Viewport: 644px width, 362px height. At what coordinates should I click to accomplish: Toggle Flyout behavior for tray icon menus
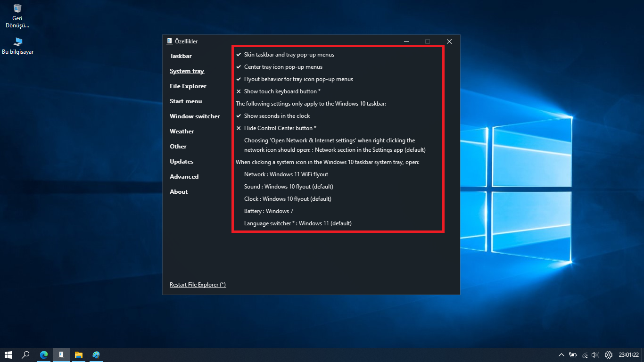(295, 79)
